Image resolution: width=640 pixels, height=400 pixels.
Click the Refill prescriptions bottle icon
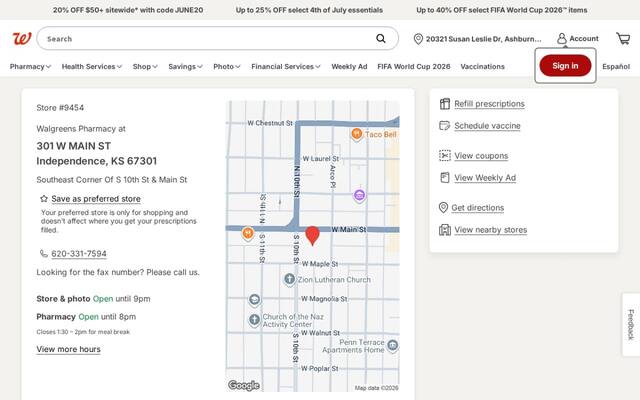pyautogui.click(x=444, y=104)
